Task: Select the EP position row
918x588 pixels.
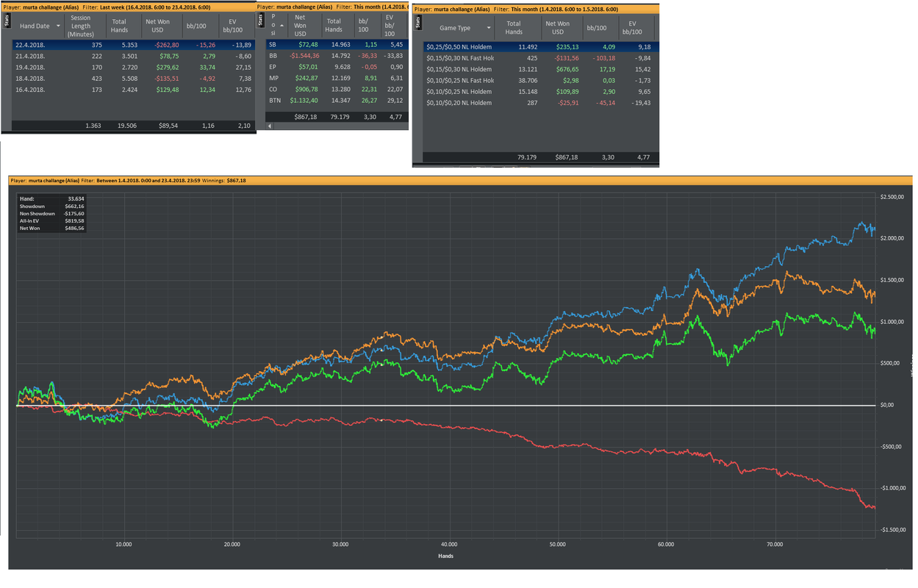Action: click(337, 67)
